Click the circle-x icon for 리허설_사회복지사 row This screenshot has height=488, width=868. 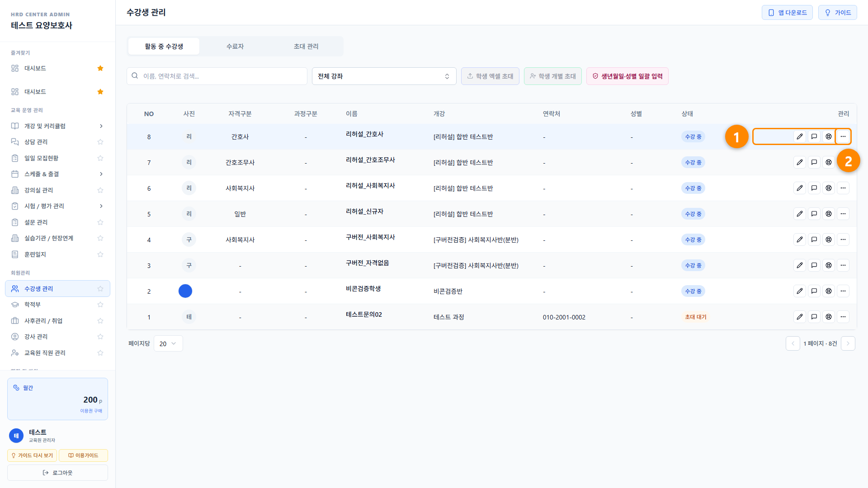829,188
